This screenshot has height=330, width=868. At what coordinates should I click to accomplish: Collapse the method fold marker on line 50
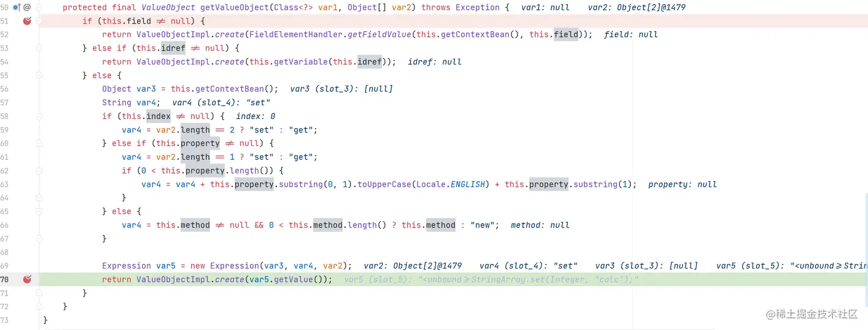pyautogui.click(x=40, y=7)
